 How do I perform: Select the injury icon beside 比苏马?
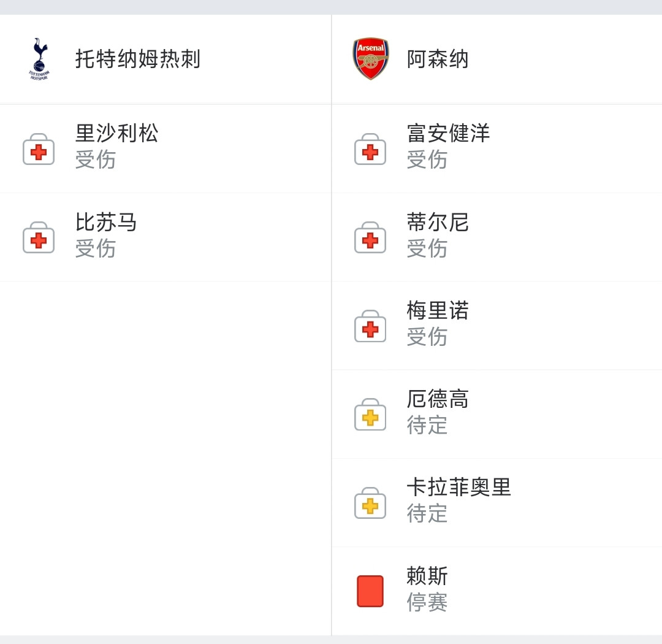39,237
